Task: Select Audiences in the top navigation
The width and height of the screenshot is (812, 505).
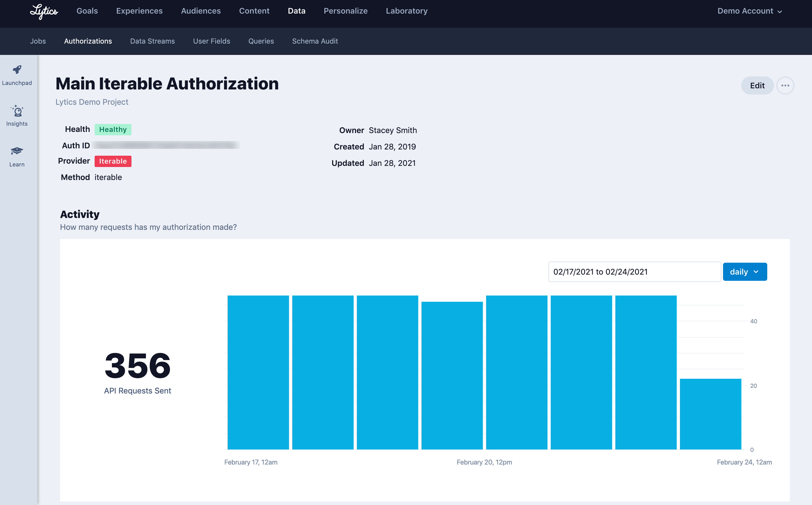Action: pos(201,11)
